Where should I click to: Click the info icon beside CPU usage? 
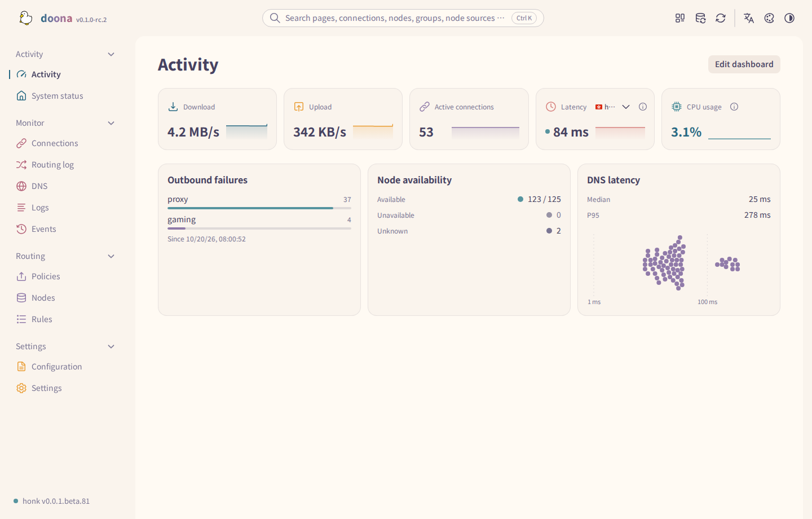coord(734,107)
